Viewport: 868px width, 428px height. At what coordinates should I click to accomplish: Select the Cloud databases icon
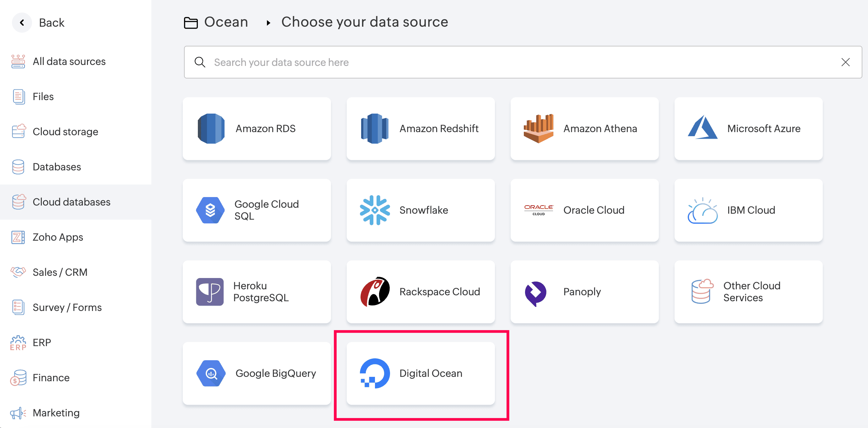click(x=19, y=202)
